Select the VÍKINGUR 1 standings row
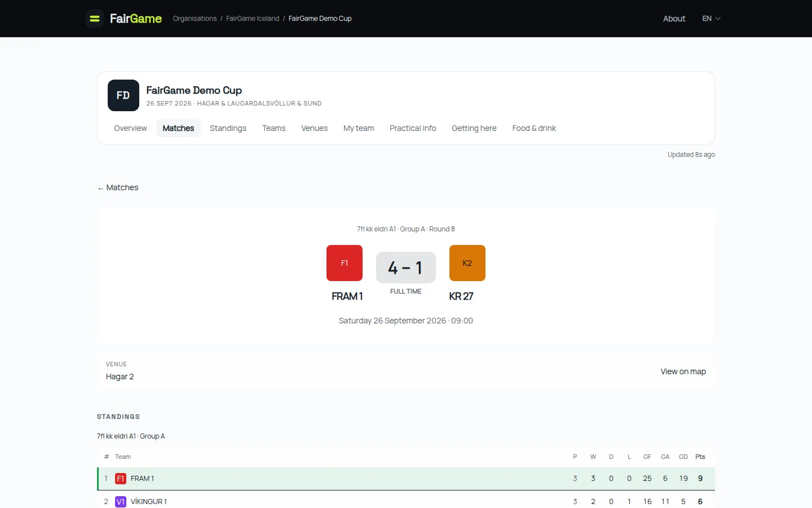Screen dimensions: 812x508 (406, 501)
